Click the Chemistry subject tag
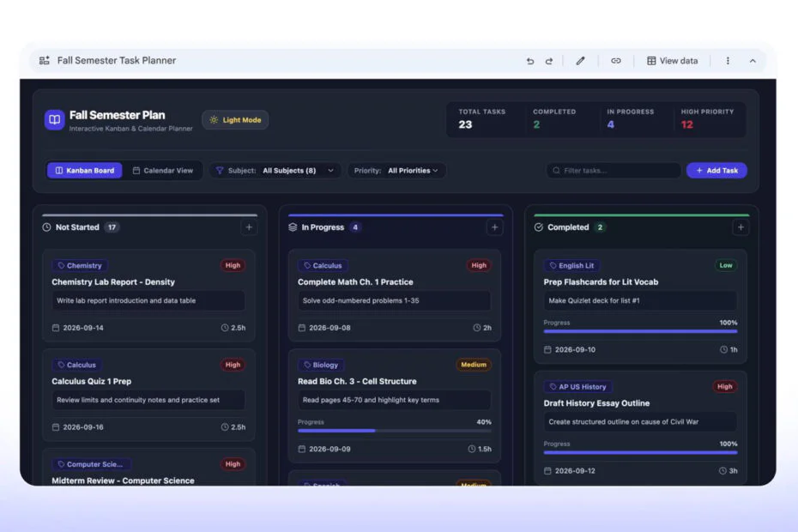This screenshot has width=798, height=532. point(80,266)
